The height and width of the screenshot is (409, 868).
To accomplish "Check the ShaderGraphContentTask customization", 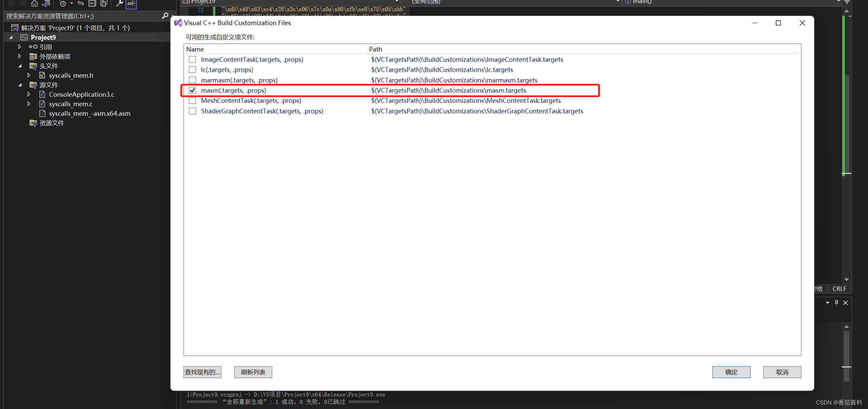I will pos(193,111).
